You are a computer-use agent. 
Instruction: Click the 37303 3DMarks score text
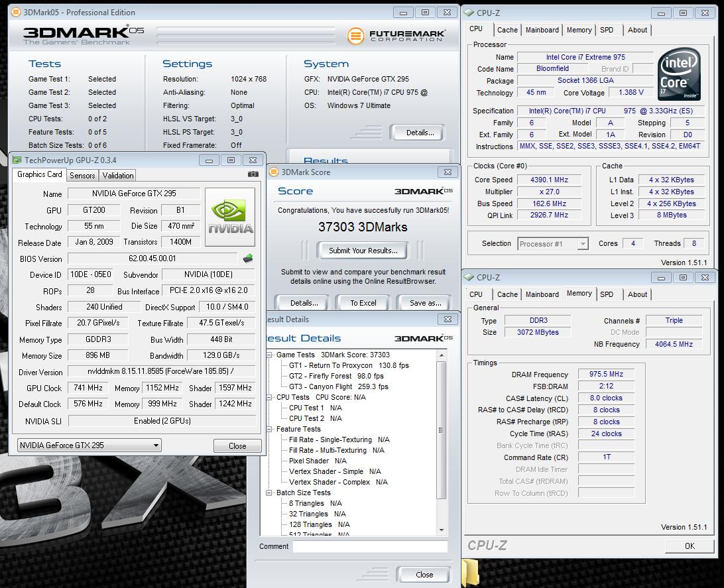pyautogui.click(x=363, y=227)
